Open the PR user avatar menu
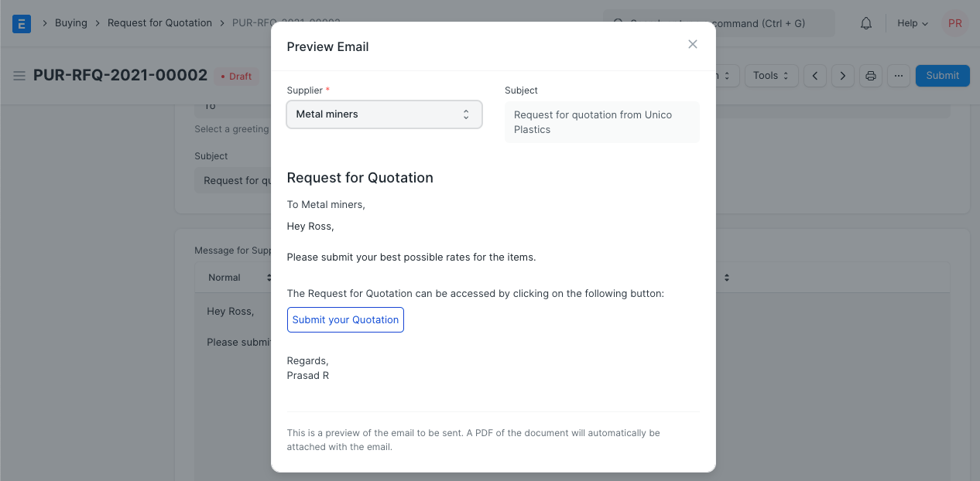 pyautogui.click(x=954, y=23)
